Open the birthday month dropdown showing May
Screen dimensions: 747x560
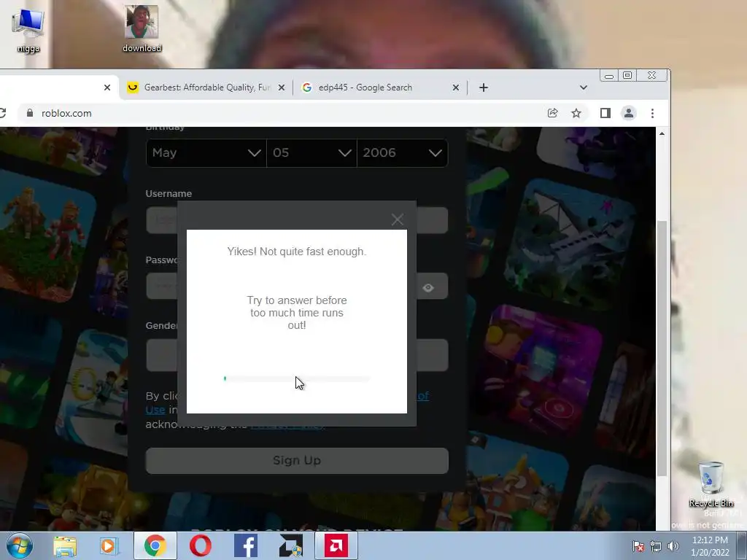[x=206, y=153]
